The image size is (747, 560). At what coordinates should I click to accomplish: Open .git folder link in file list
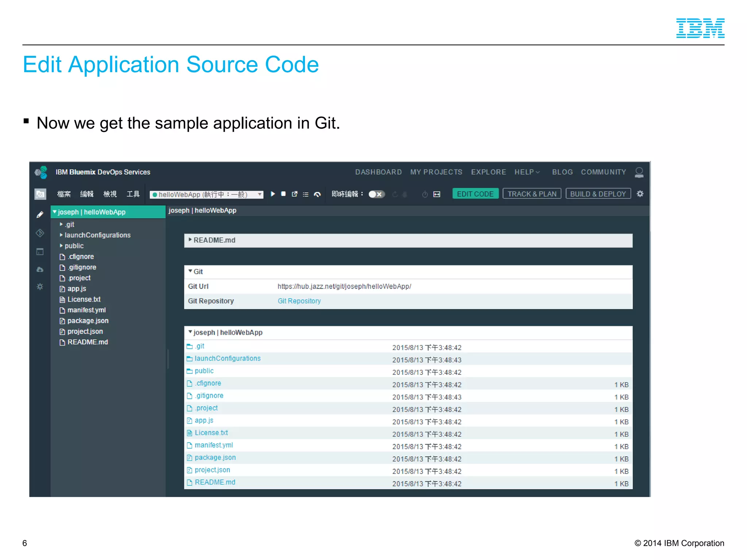[200, 346]
